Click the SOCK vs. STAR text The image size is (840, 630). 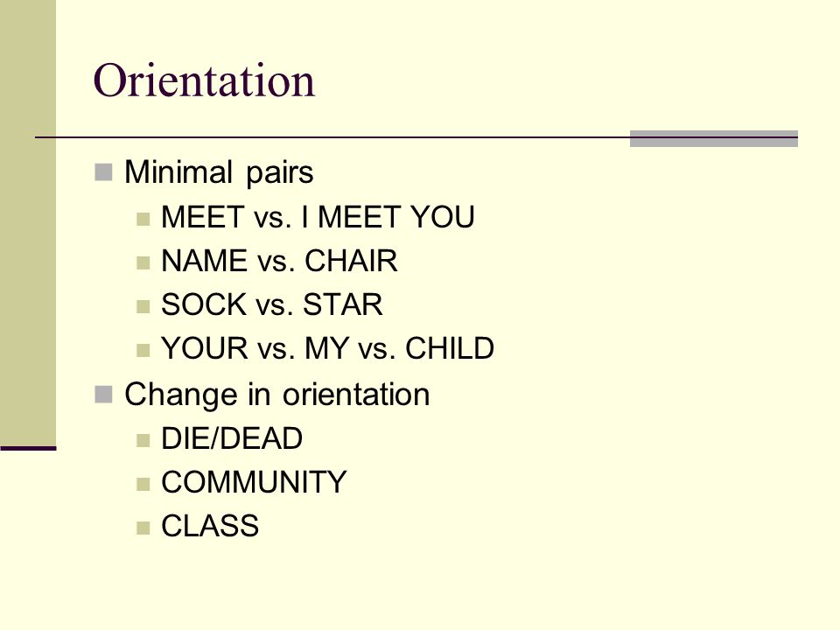271,304
